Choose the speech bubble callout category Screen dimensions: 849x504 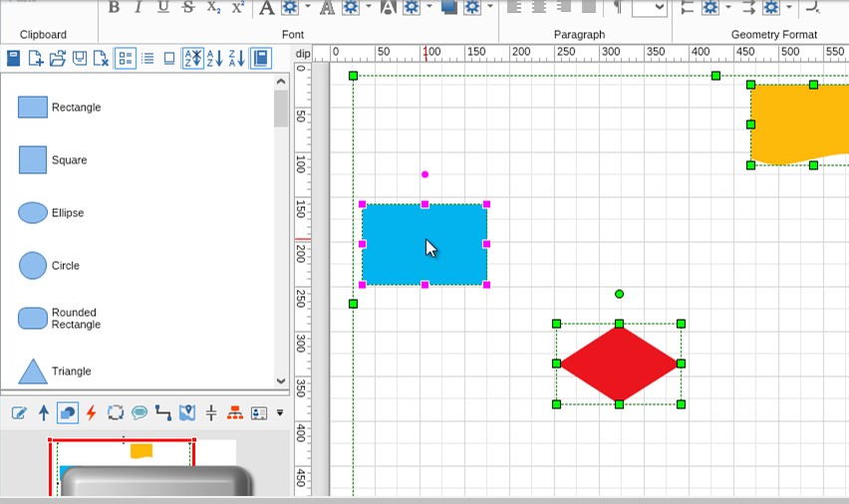point(140,412)
